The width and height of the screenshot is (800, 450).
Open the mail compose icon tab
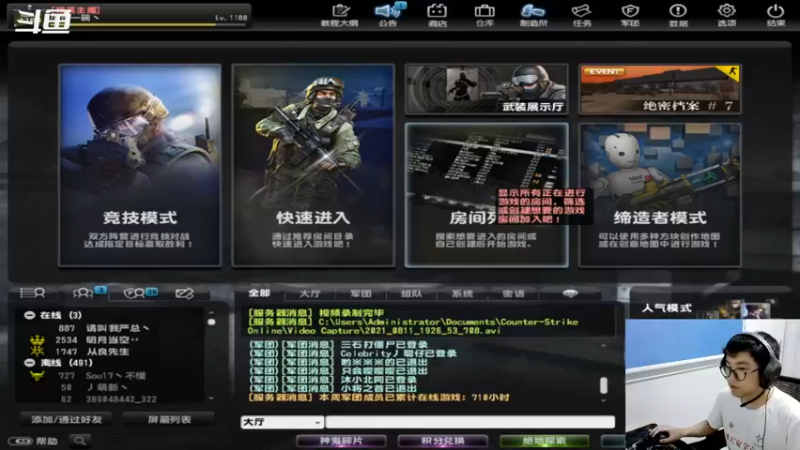(184, 293)
